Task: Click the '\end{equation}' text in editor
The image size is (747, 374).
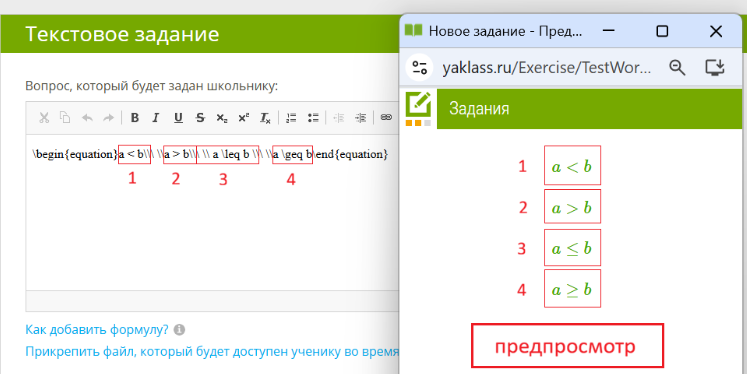Action: tap(351, 155)
